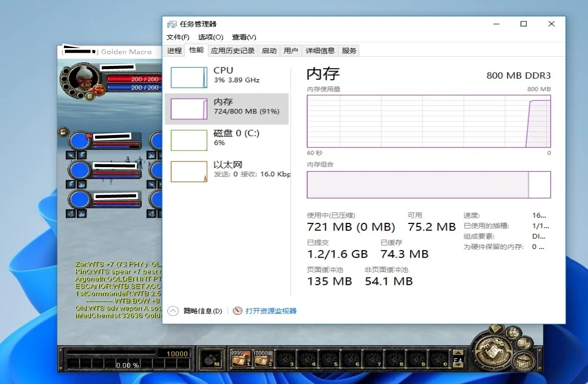This screenshot has height=384, width=588.
Task: Open the 启动 tab
Action: pos(269,51)
